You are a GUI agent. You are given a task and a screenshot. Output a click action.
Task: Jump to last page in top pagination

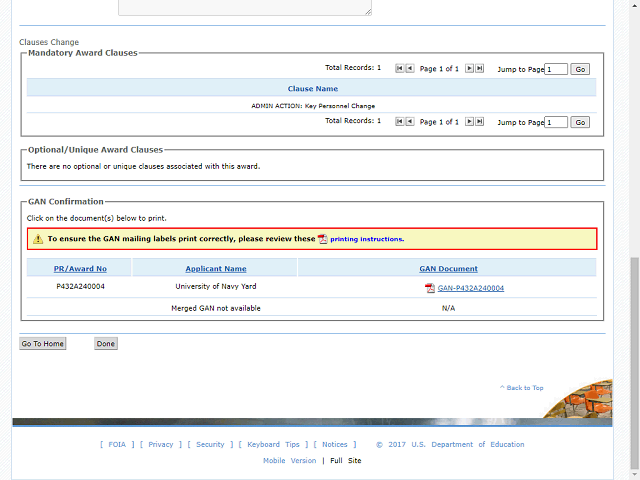click(x=479, y=69)
